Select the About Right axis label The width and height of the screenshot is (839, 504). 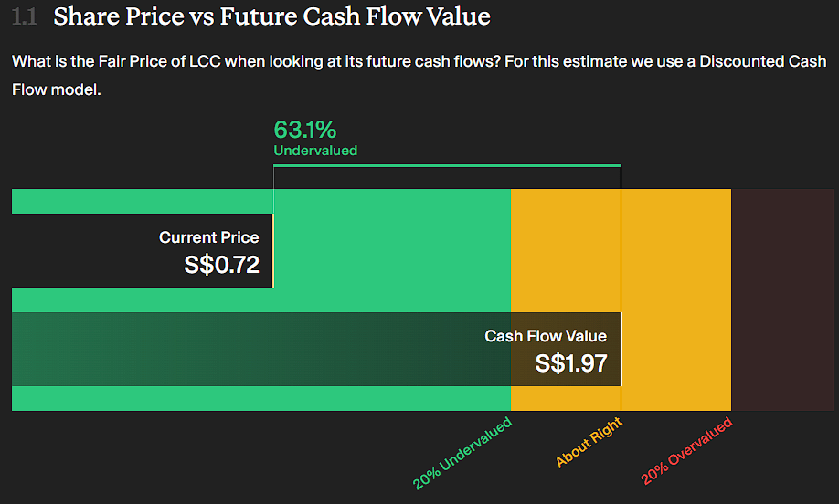click(x=589, y=442)
